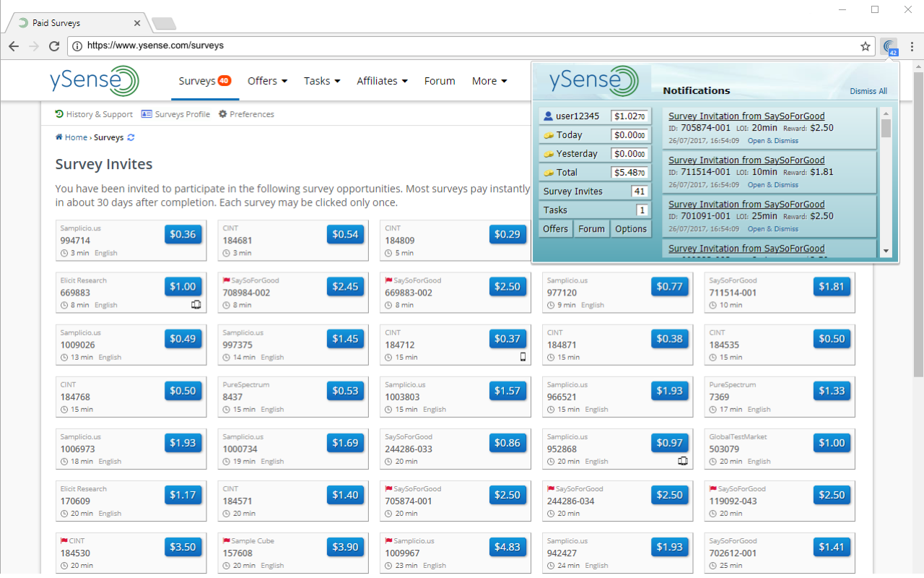Open the More dropdown menu

(x=489, y=81)
